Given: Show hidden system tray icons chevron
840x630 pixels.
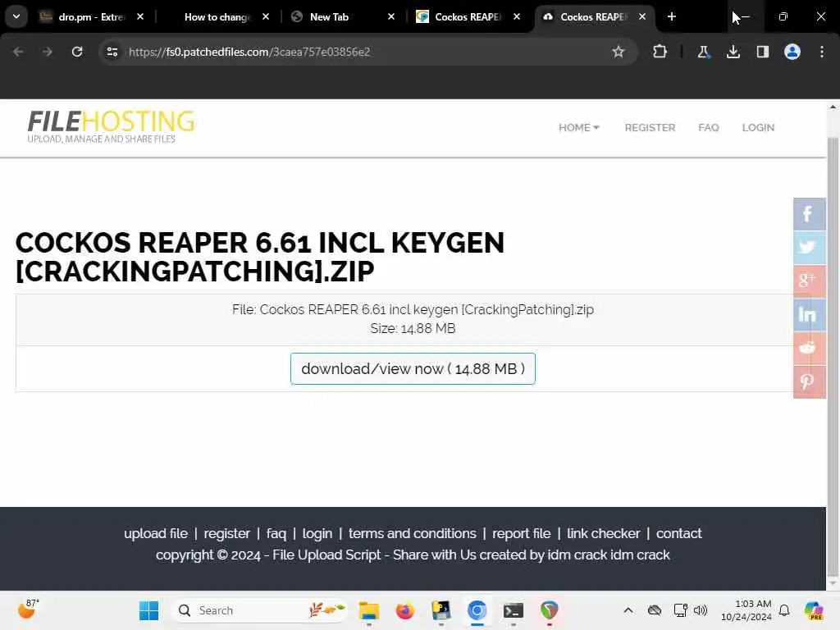Looking at the screenshot, I should [x=628, y=610].
